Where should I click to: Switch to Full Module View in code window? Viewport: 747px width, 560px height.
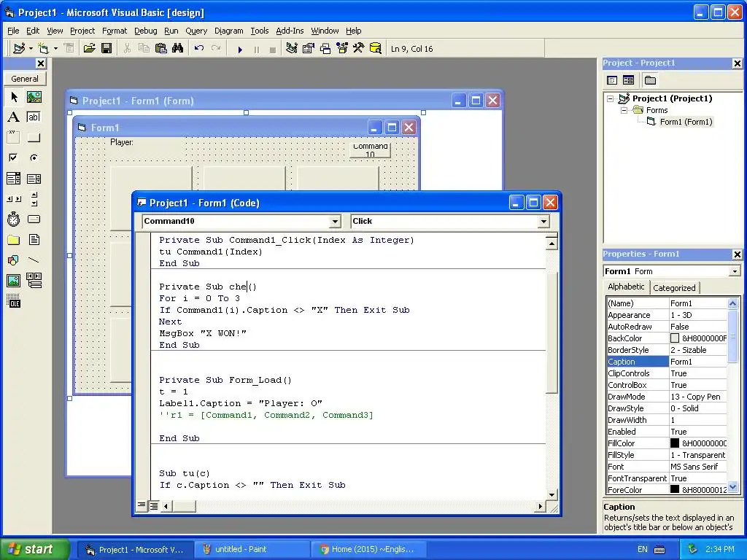154,506
